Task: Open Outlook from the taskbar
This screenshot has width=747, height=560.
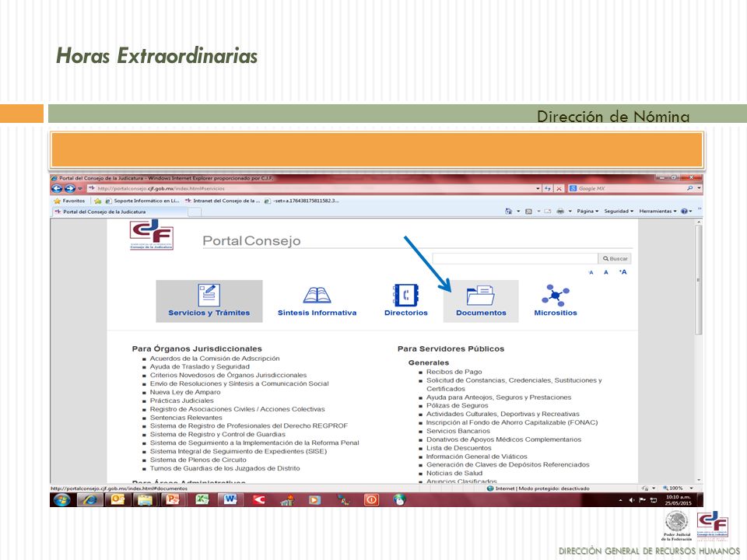Action: coord(117,499)
